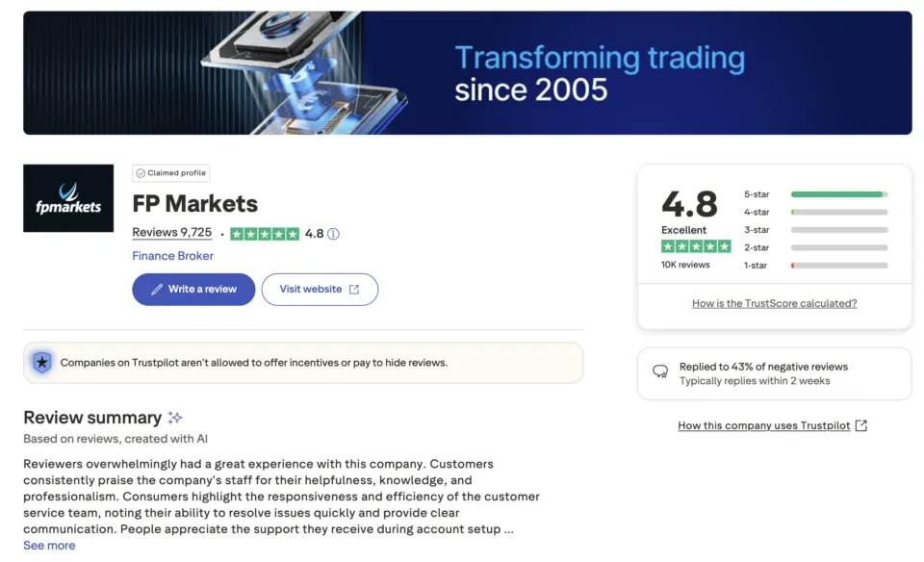The image size is (924, 562).
Task: Expand the review summary with See more
Action: pyautogui.click(x=48, y=545)
